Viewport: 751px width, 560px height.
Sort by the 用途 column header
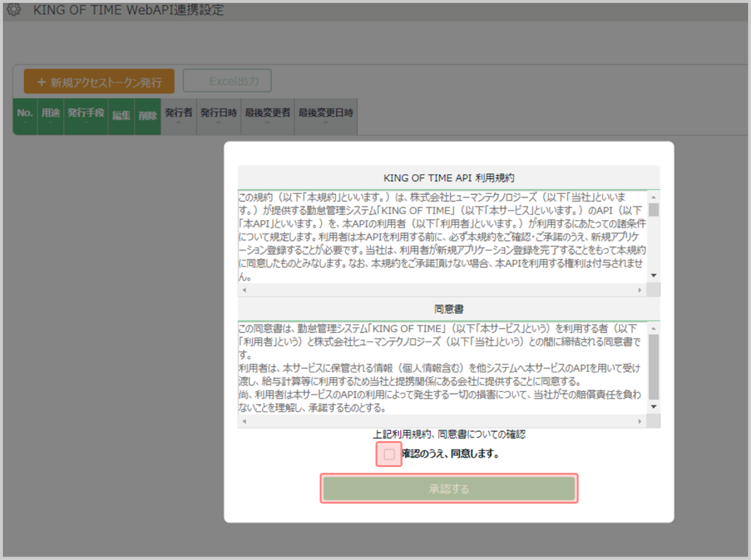[51, 116]
